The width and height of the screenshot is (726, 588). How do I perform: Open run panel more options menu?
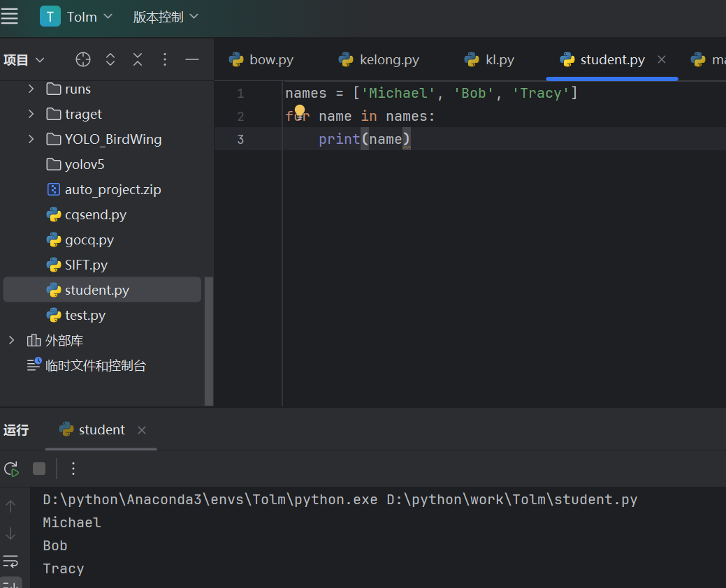pos(73,469)
